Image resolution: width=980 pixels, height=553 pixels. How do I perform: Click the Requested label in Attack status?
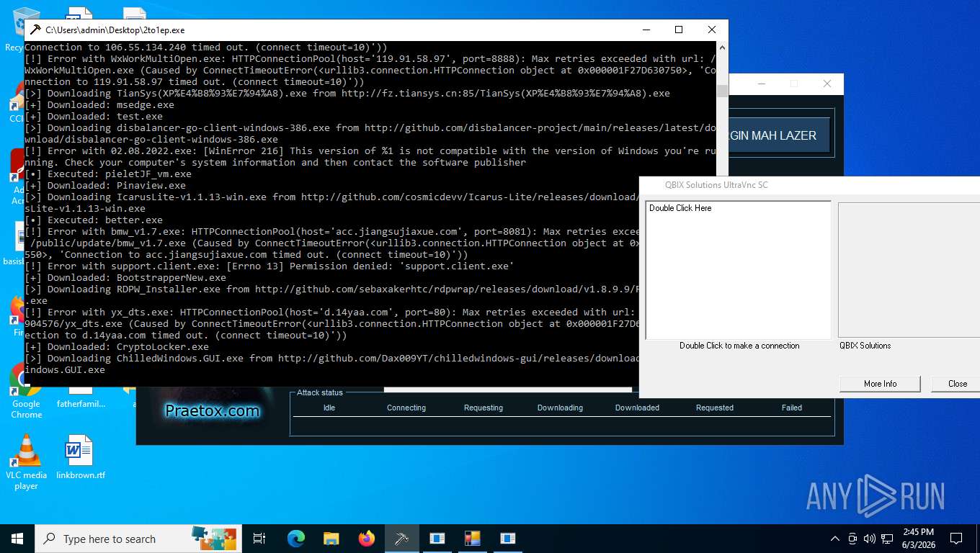tap(714, 408)
